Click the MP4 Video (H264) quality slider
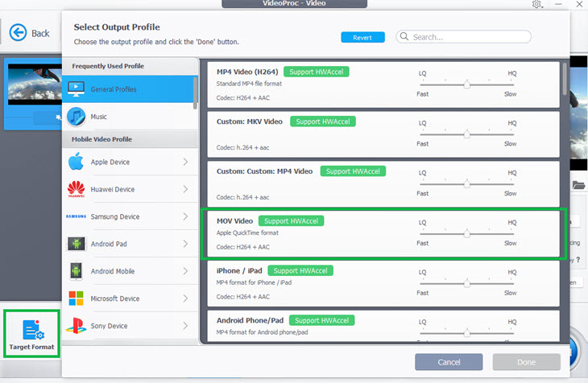 [x=467, y=84]
